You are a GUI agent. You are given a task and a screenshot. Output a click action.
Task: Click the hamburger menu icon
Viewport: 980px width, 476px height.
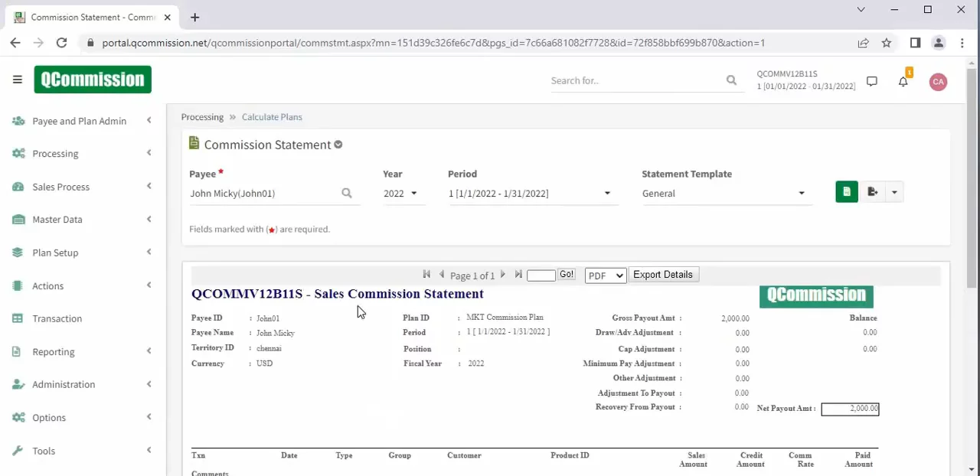point(18,80)
